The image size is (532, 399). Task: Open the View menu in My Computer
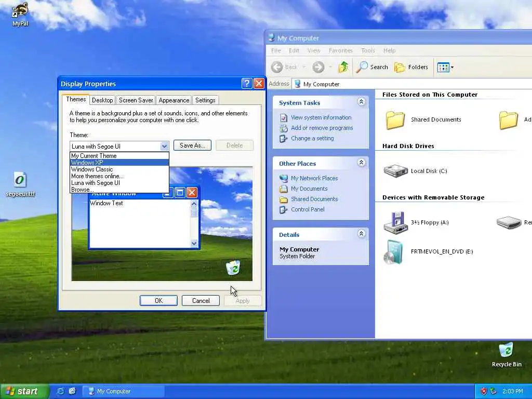[x=314, y=50]
